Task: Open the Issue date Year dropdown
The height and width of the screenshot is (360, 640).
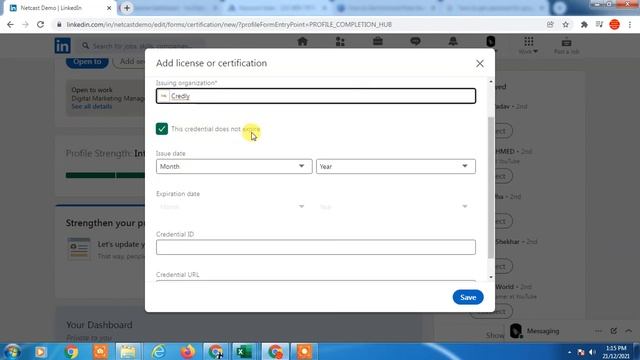Action: [x=396, y=167]
